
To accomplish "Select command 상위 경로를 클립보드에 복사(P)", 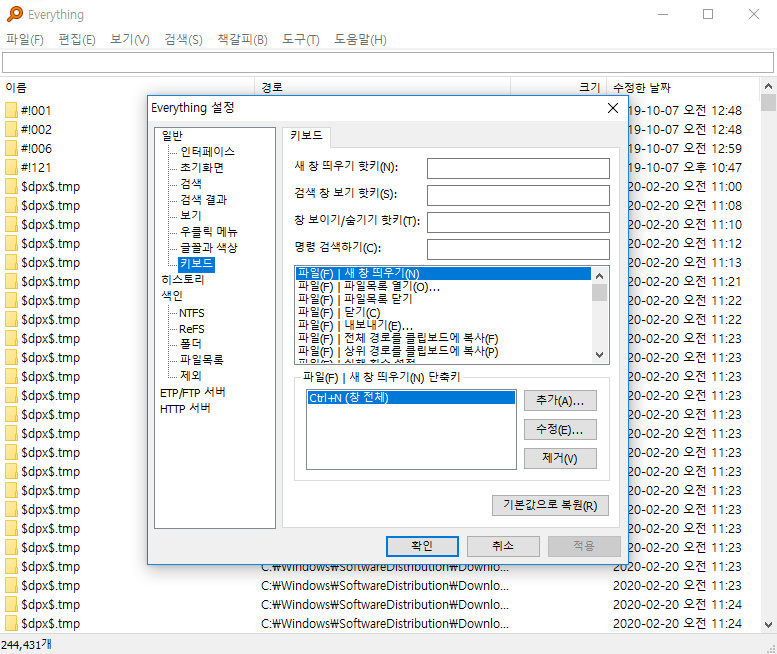I will click(x=443, y=351).
